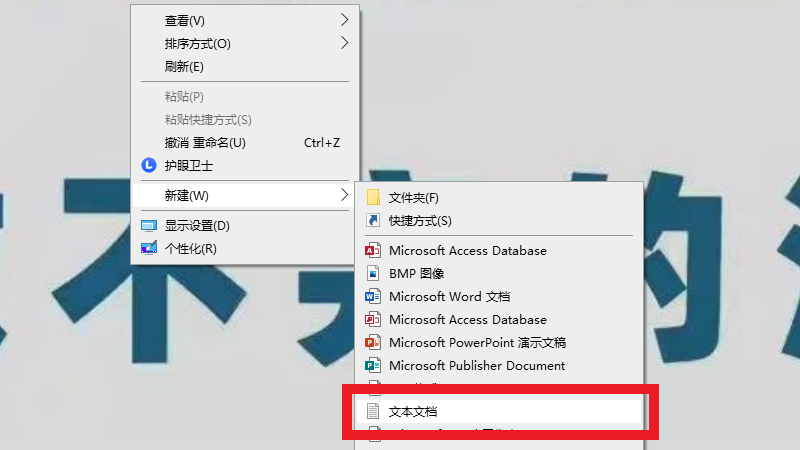Click the monitor icon beside 显示设置
Viewport: 800px width, 450px height.
pos(149,226)
